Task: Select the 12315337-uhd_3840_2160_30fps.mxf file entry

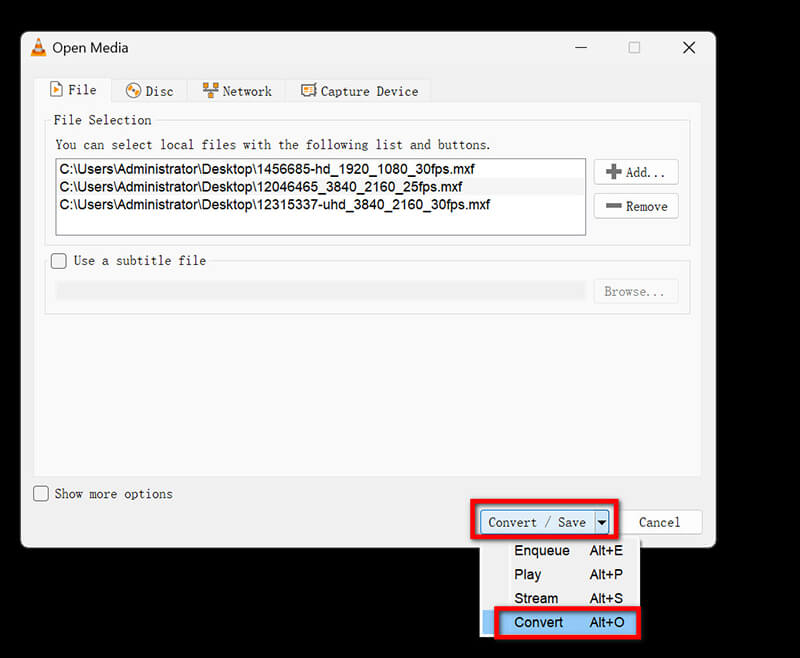Action: click(320, 205)
